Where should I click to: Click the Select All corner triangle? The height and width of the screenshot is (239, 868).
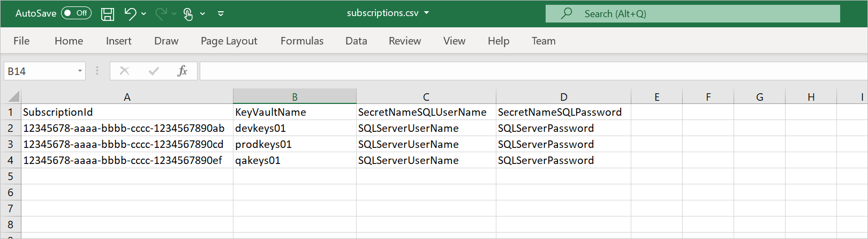14,97
